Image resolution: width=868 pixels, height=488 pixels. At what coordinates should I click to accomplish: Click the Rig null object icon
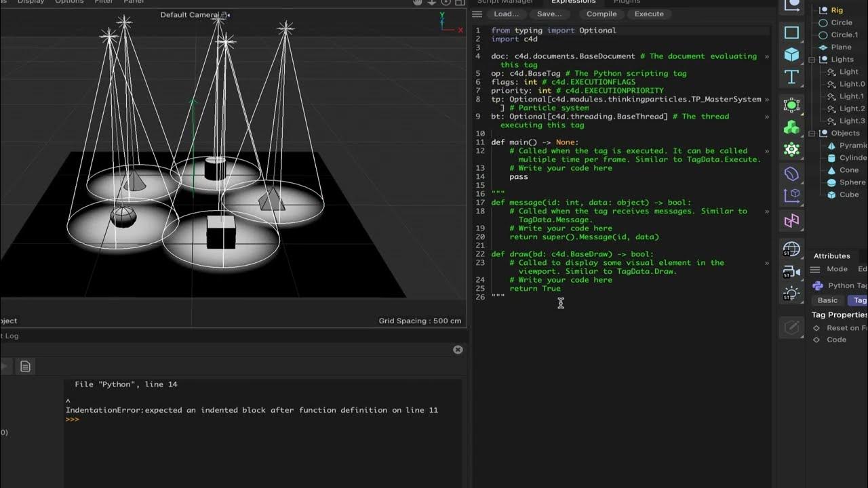pyautogui.click(x=824, y=10)
